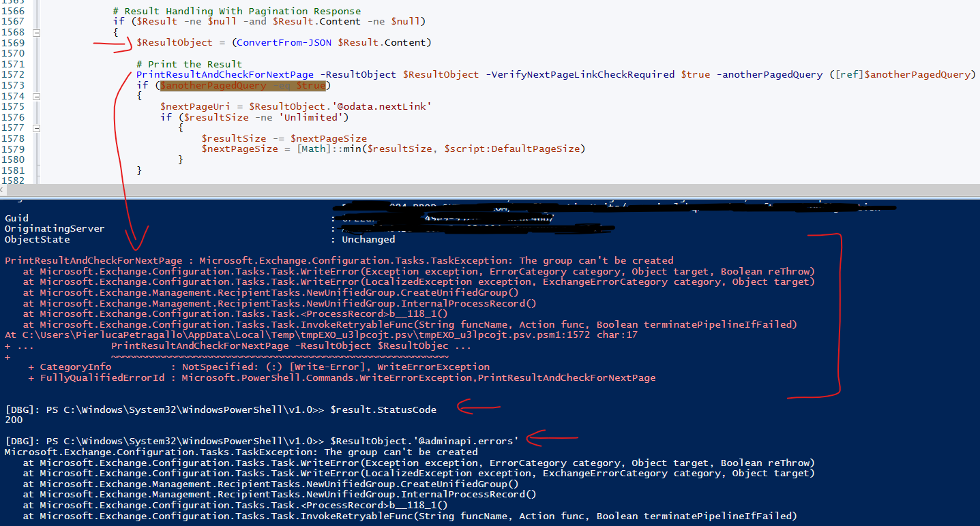
Task: Collapse the code block at line 1568
Action: point(36,32)
